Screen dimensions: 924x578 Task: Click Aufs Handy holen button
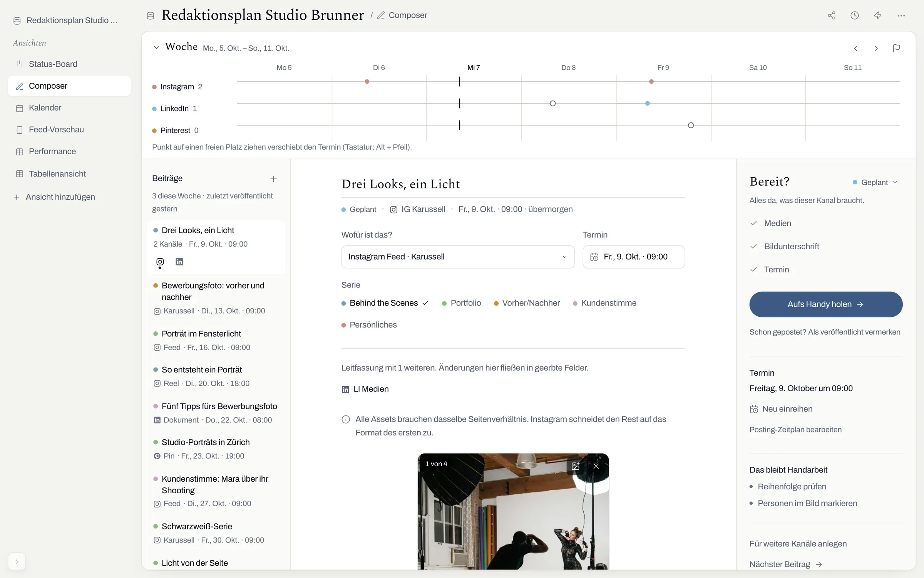[826, 304]
